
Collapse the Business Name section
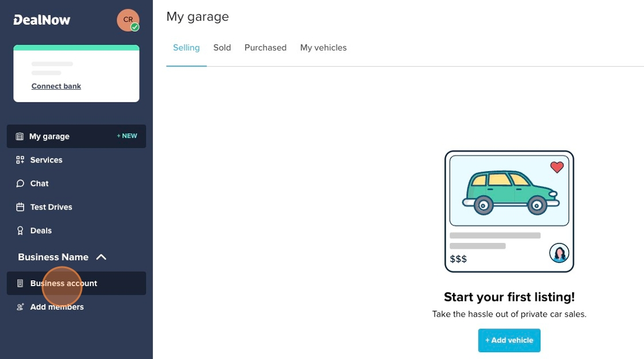[101, 257]
